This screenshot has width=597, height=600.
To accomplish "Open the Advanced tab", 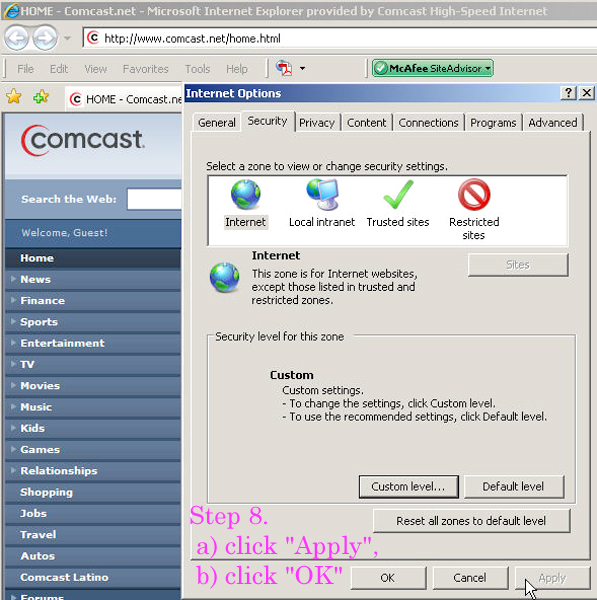I will 553,122.
